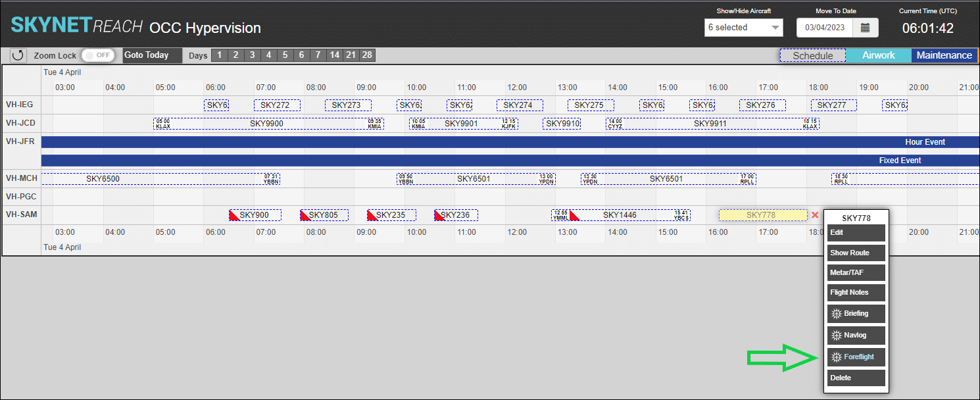
Task: Select Days value 7 on the range slider row
Action: click(318, 55)
